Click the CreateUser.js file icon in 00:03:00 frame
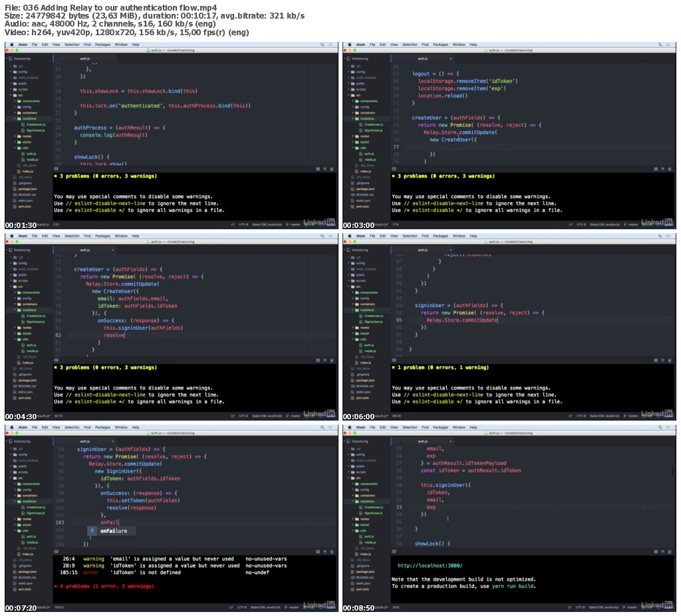The height and width of the screenshot is (616, 681). coord(361,124)
